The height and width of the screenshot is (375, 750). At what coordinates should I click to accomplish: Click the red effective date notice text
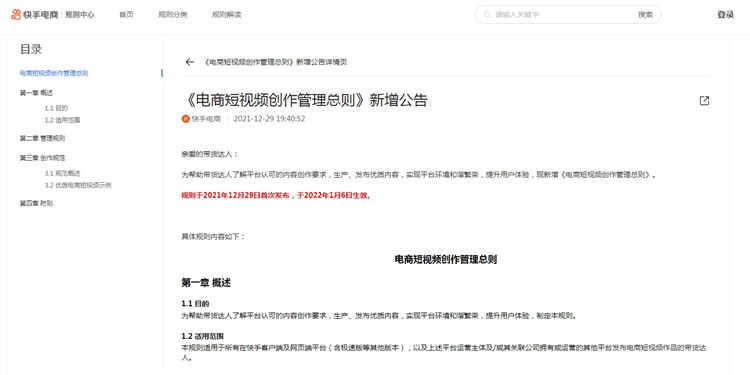pos(276,195)
